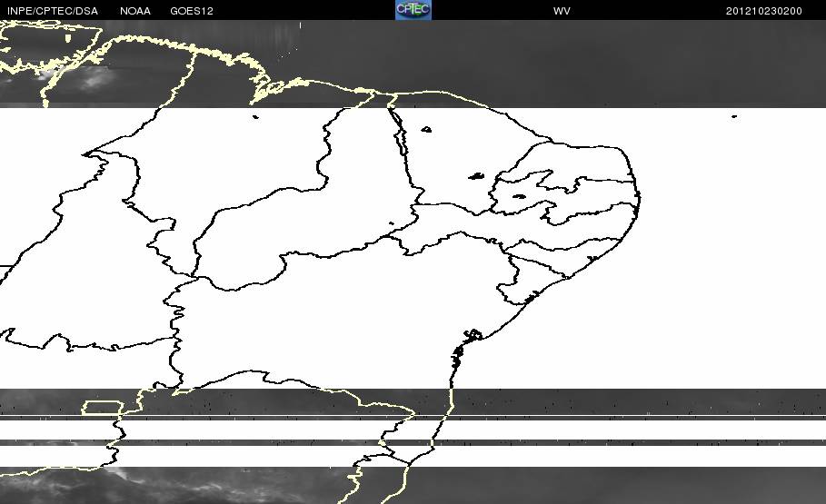The height and width of the screenshot is (504, 826).
Task: Click the NOAA label in header
Action: point(134,11)
